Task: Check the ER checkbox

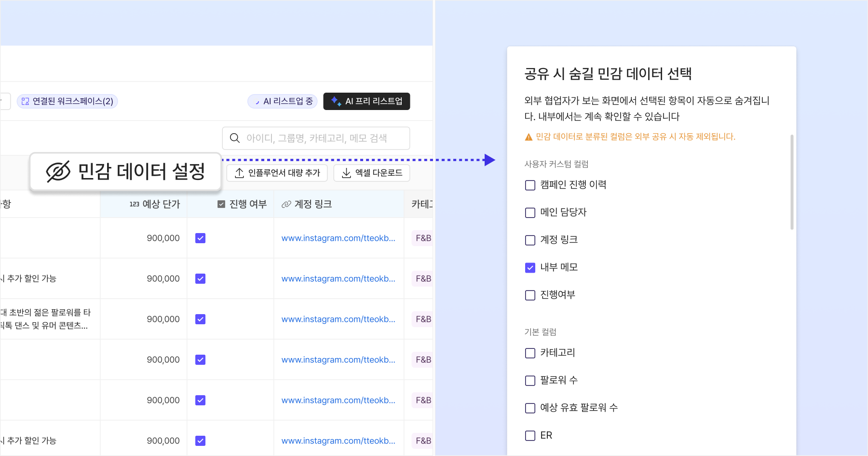Action: (x=530, y=436)
